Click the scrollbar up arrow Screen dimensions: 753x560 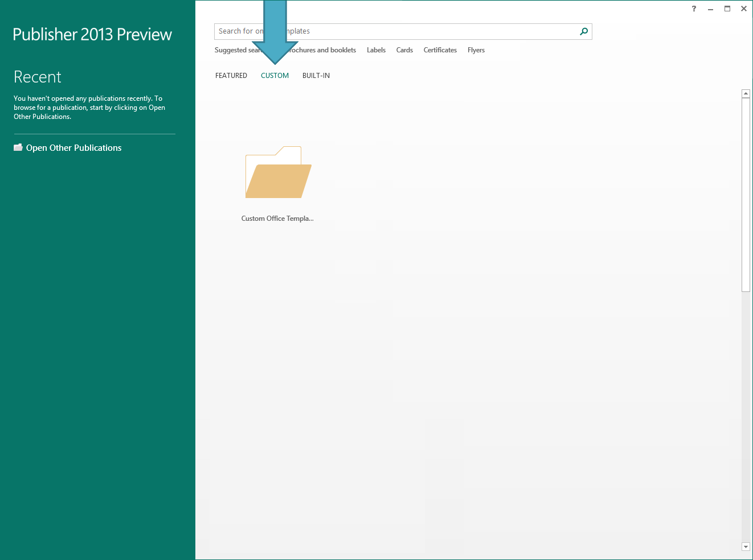746,93
